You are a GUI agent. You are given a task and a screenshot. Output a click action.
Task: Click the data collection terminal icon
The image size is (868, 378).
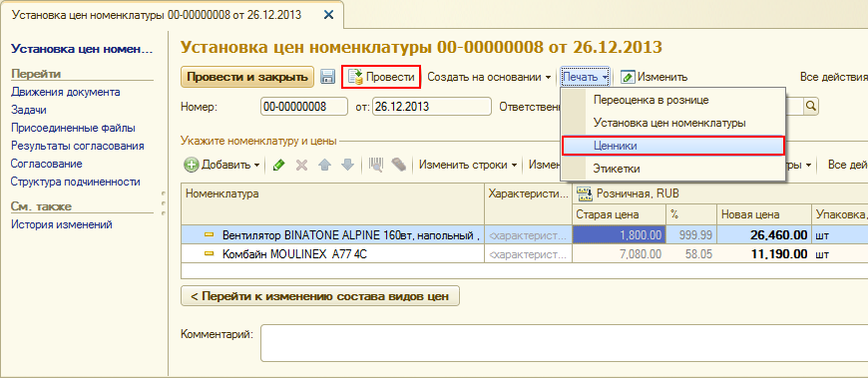click(x=398, y=165)
